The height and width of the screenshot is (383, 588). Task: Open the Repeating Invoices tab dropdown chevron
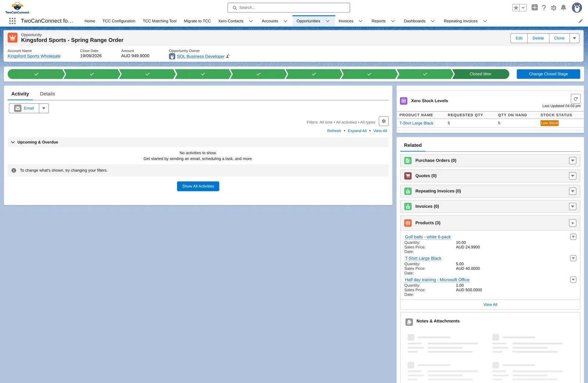[x=485, y=21]
